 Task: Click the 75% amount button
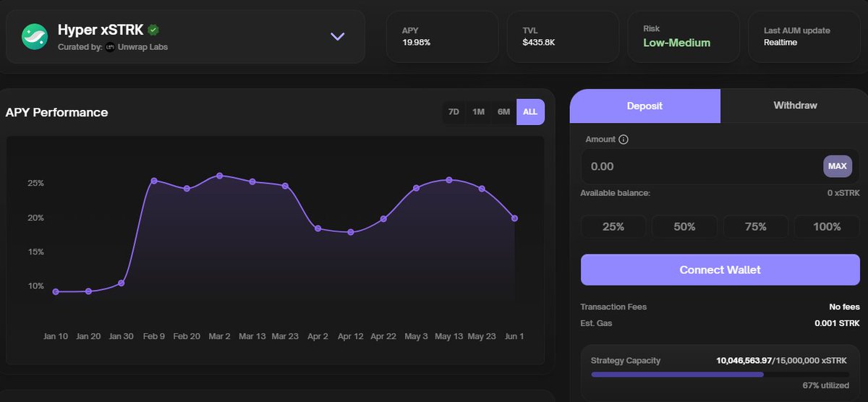(x=755, y=226)
